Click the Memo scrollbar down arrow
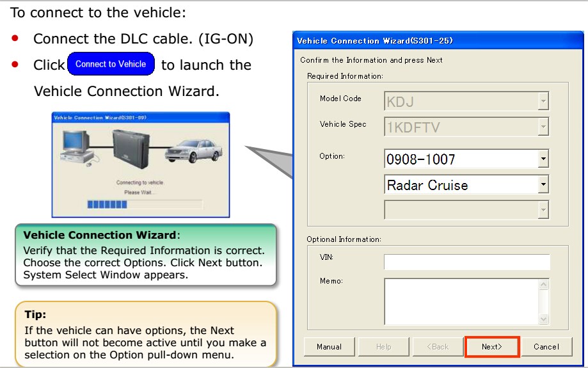 [544, 319]
